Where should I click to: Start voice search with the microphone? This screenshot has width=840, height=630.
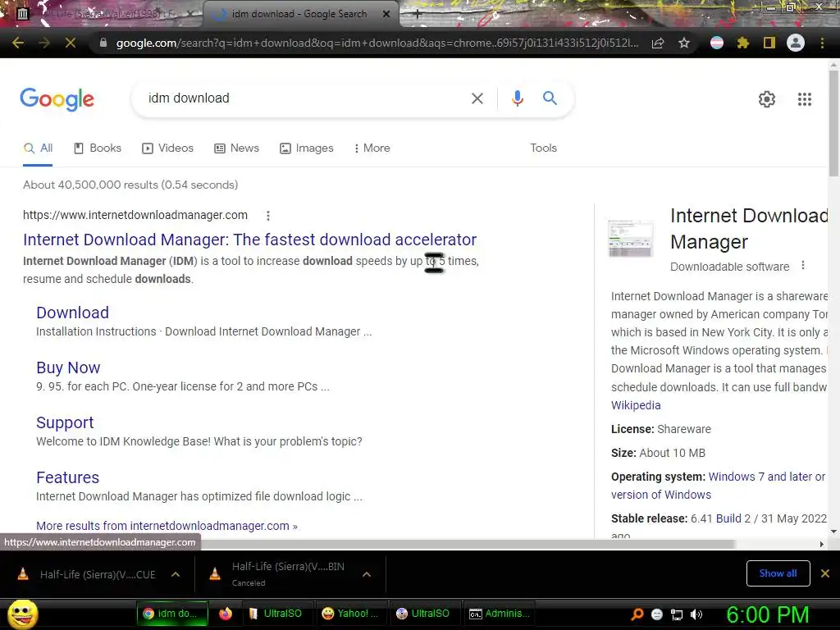click(x=517, y=98)
